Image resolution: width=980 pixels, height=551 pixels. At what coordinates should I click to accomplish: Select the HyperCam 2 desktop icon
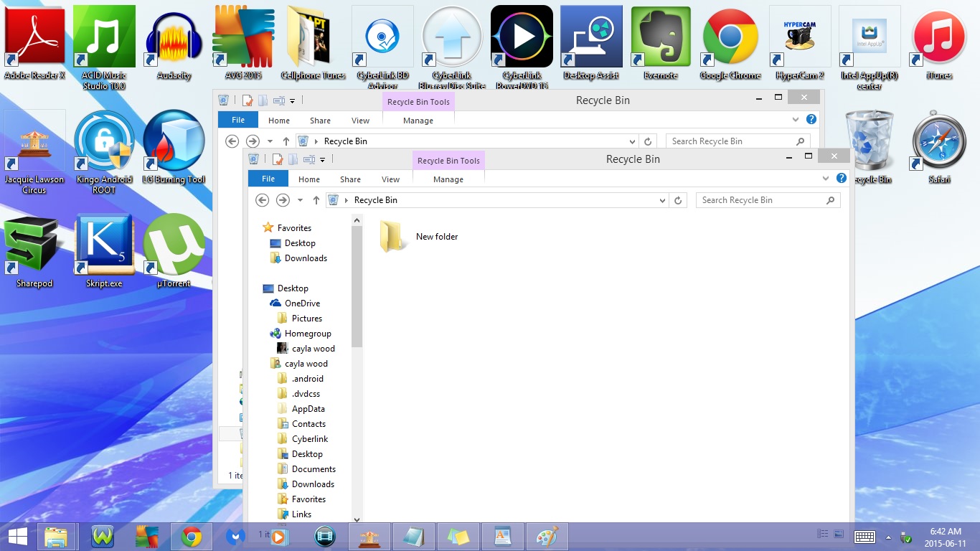(800, 43)
